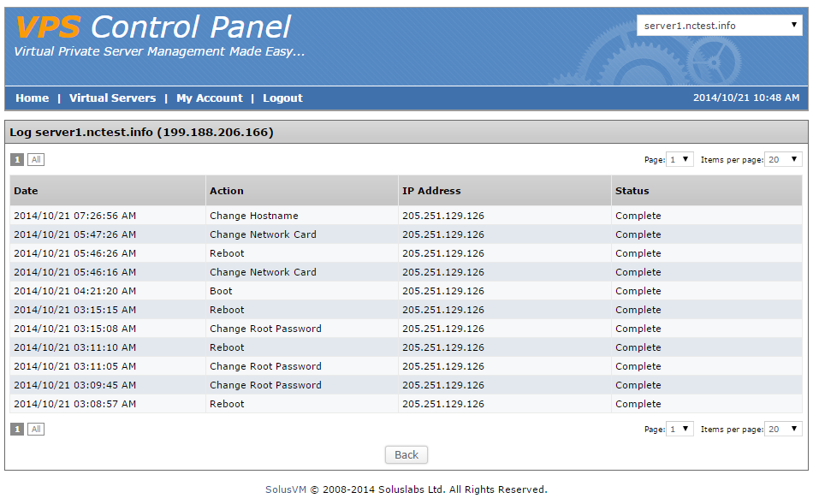813x504 pixels.
Task: Open the My Account menu item
Action: (x=210, y=98)
